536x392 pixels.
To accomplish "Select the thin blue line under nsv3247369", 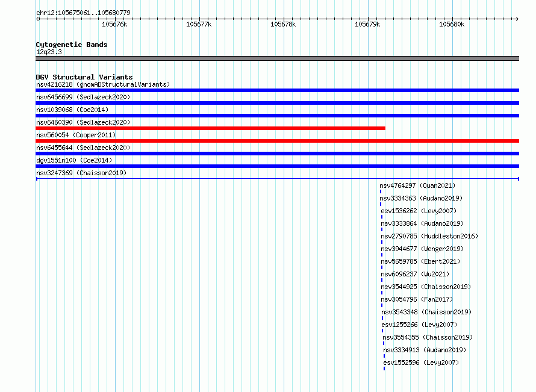I will pos(277,179).
